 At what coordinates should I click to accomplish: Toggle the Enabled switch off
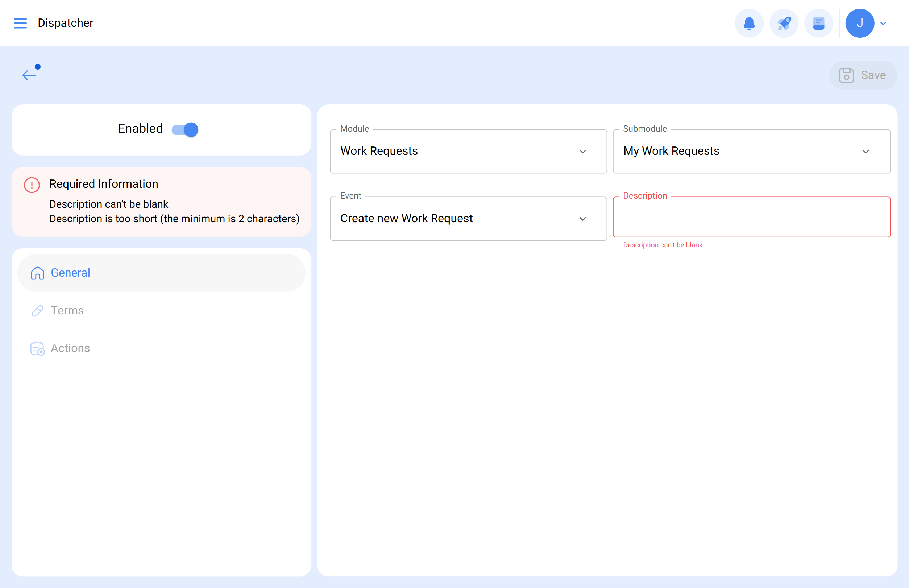click(185, 129)
